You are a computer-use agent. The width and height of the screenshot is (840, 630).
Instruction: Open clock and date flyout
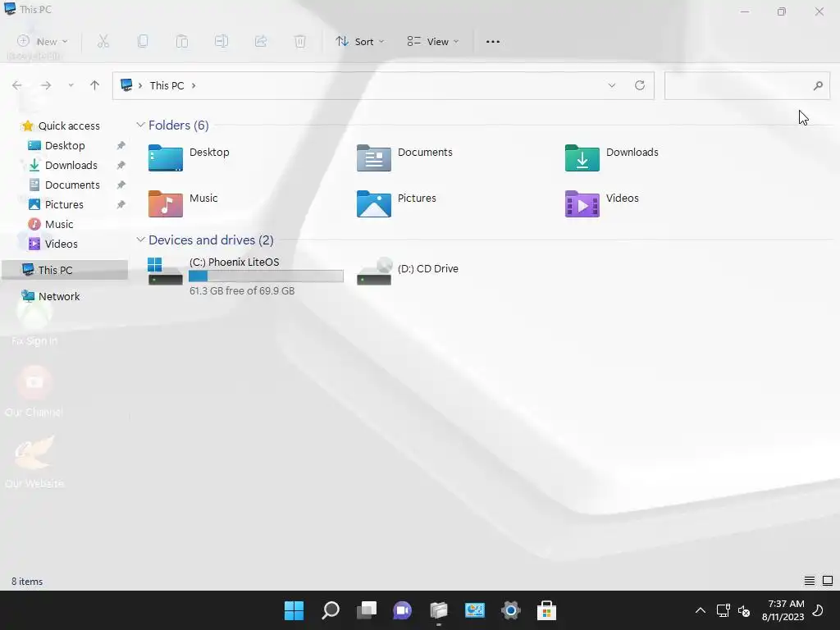click(x=783, y=610)
